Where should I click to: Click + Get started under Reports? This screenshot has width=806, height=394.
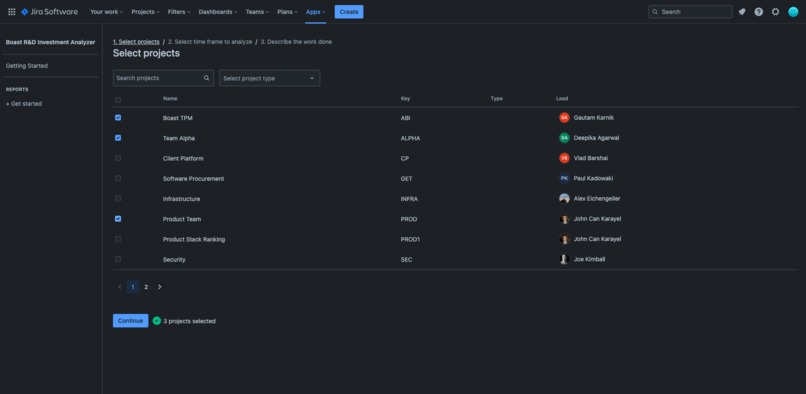pos(24,104)
